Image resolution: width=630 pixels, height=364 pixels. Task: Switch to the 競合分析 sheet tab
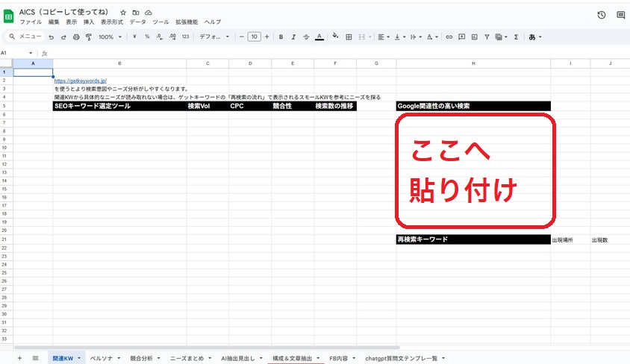coord(140,359)
